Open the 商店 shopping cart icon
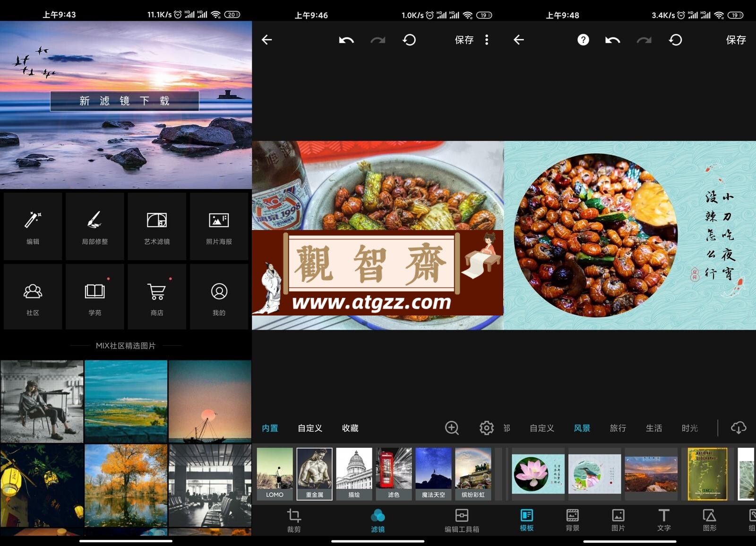This screenshot has height=546, width=756. click(157, 298)
